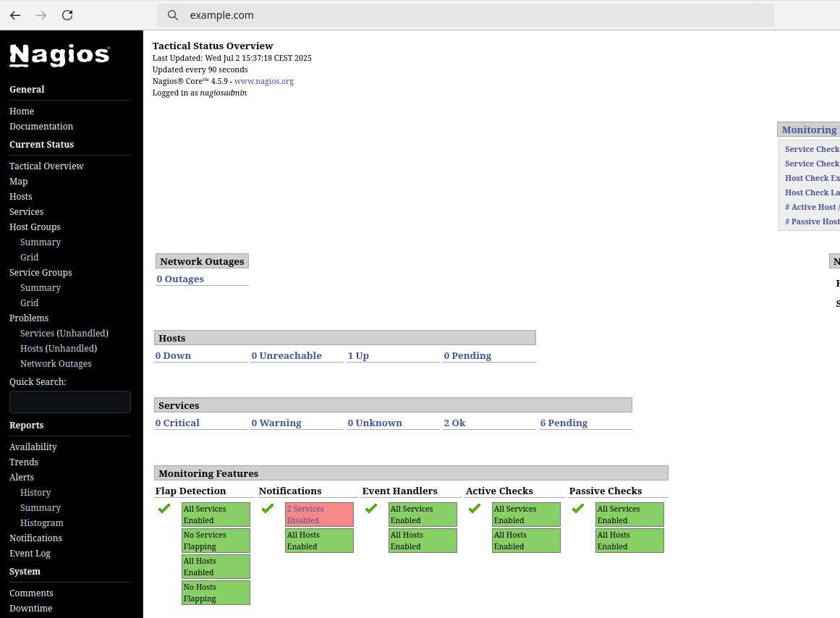Click the 0 Down hosts link
Screen dimensions: 840x618
pyautogui.click(x=173, y=355)
